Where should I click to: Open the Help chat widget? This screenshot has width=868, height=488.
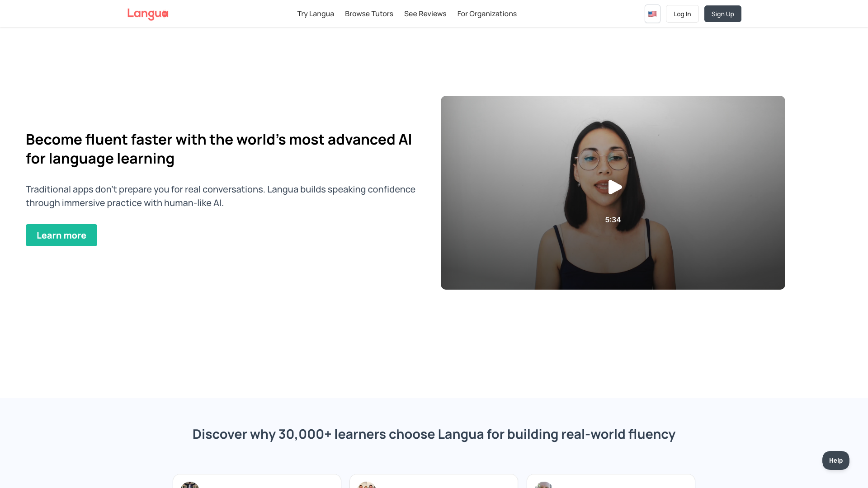click(835, 460)
